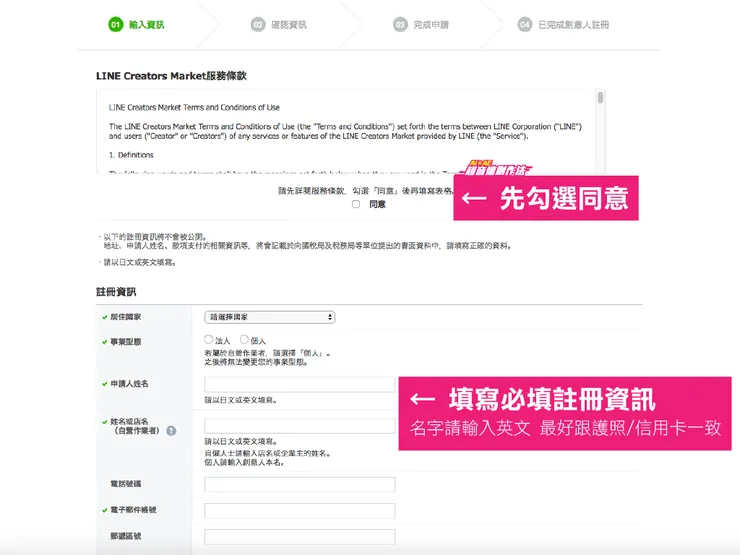Click the step 04 已完成創意人註冊 tab
The height and width of the screenshot is (555, 740).
pos(563,25)
